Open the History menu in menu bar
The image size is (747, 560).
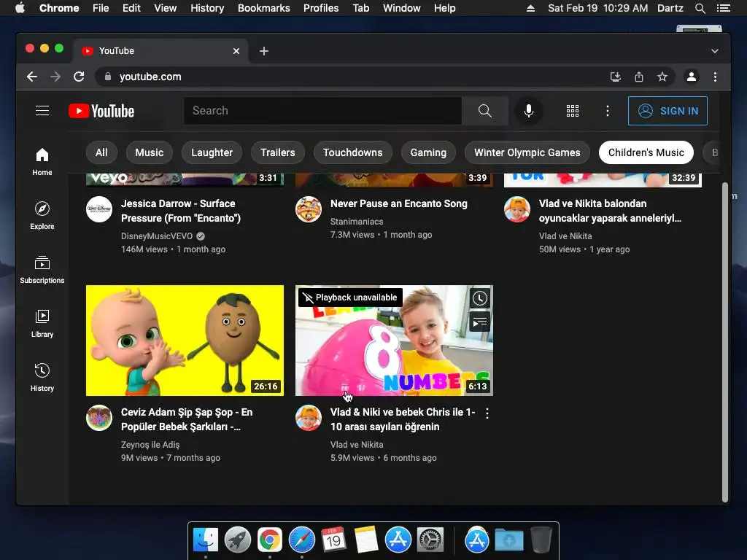(x=207, y=8)
